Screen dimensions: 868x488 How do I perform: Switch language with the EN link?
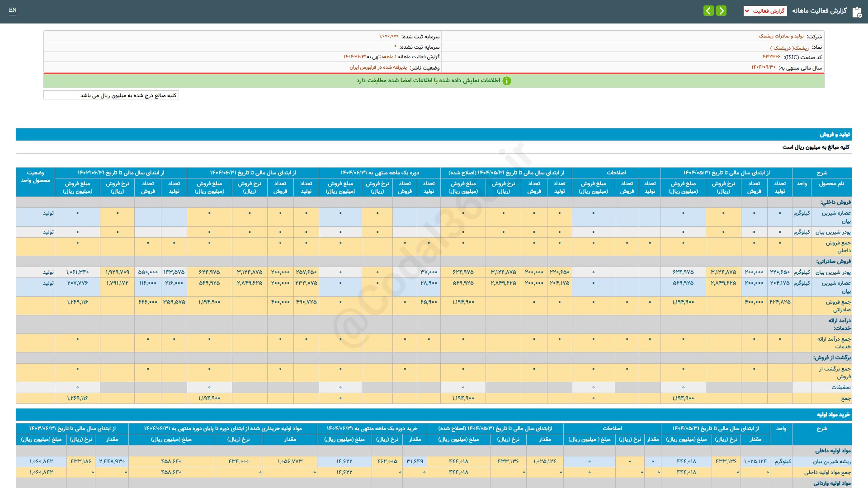point(13,10)
